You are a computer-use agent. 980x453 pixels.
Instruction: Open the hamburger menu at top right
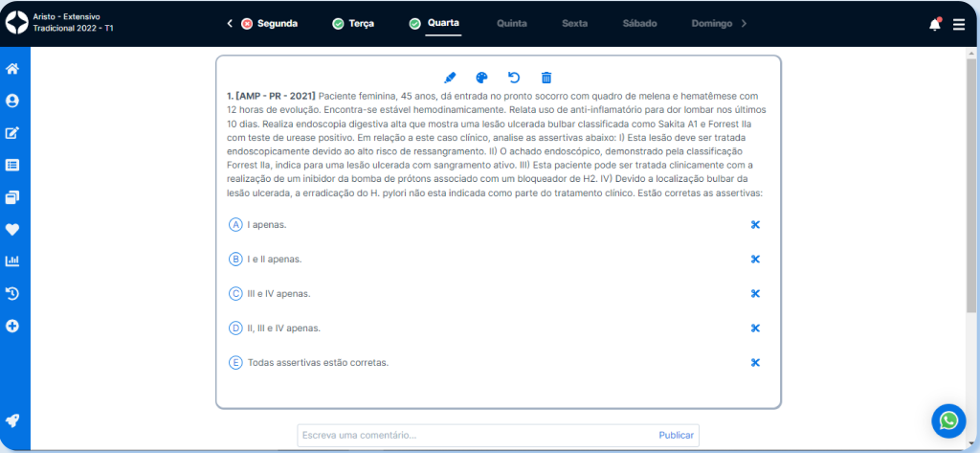tap(959, 24)
